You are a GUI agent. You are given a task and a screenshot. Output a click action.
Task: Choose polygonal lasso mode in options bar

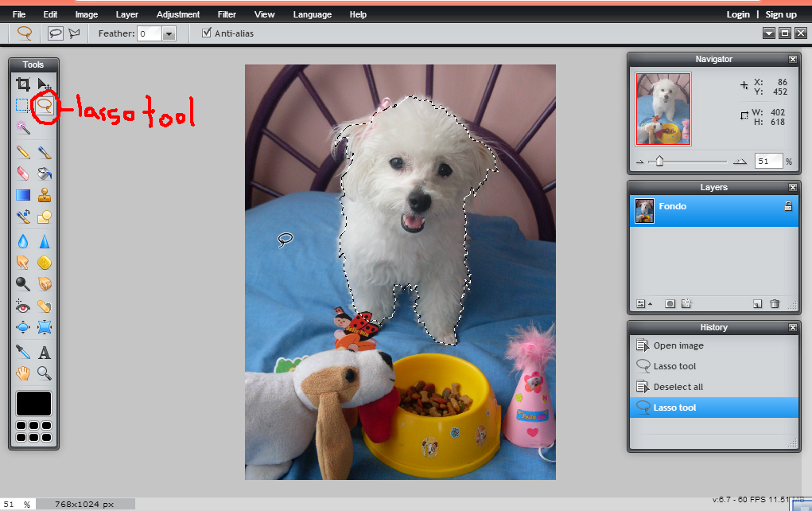pyautogui.click(x=75, y=33)
